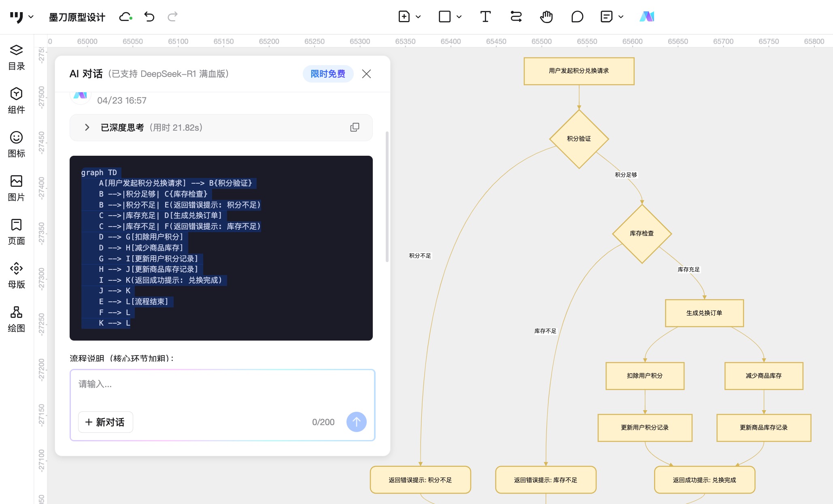Expand the 已深度思考 section
The height and width of the screenshot is (504, 833).
(87, 127)
